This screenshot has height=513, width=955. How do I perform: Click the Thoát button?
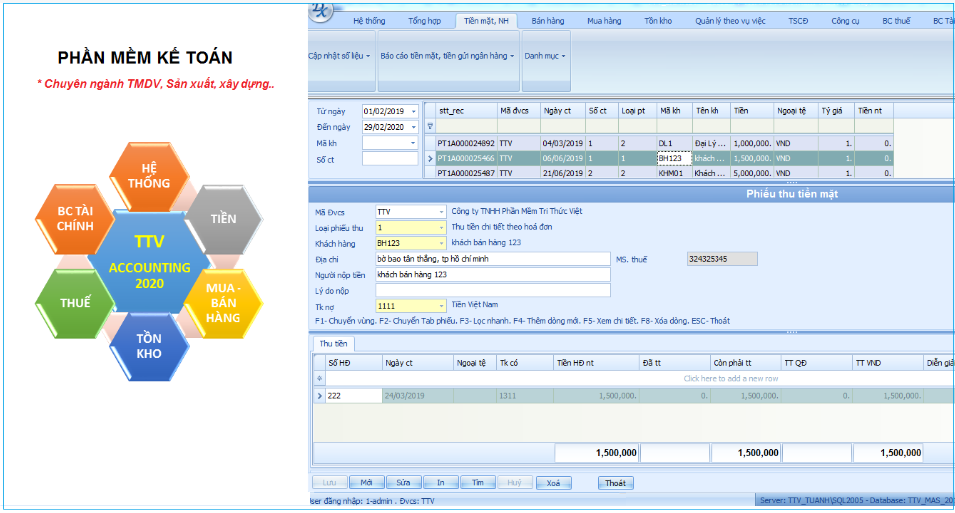(x=616, y=483)
